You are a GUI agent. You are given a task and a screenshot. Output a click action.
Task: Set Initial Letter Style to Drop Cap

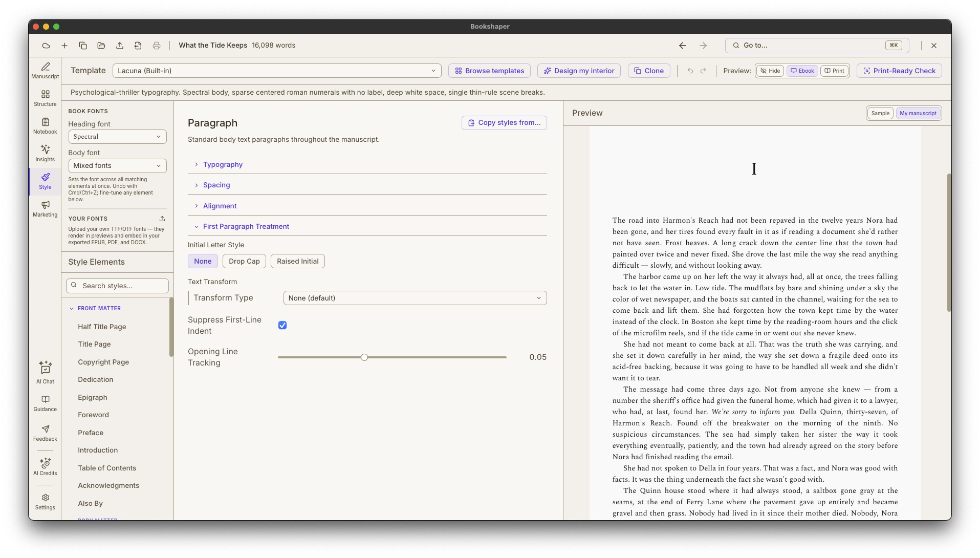coord(244,261)
